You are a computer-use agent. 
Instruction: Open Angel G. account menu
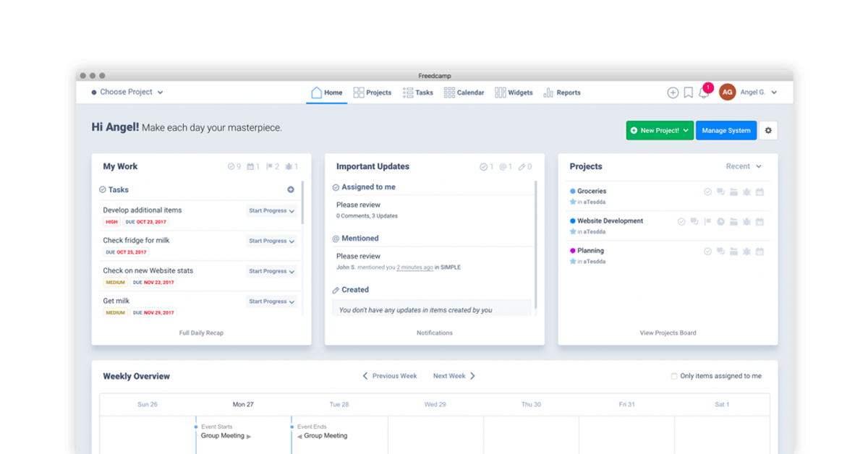coord(759,93)
